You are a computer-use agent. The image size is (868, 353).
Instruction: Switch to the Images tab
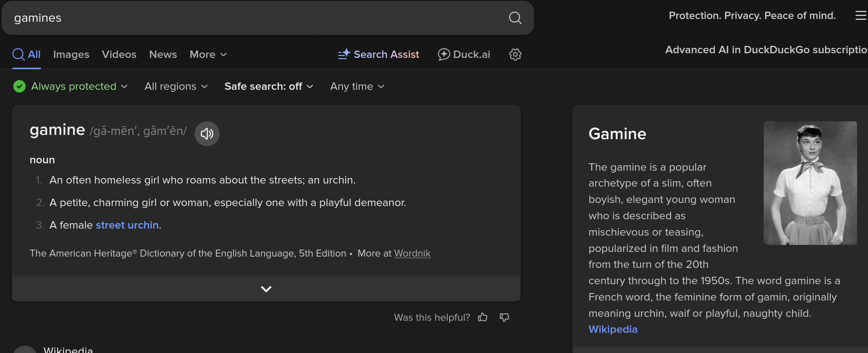point(71,54)
